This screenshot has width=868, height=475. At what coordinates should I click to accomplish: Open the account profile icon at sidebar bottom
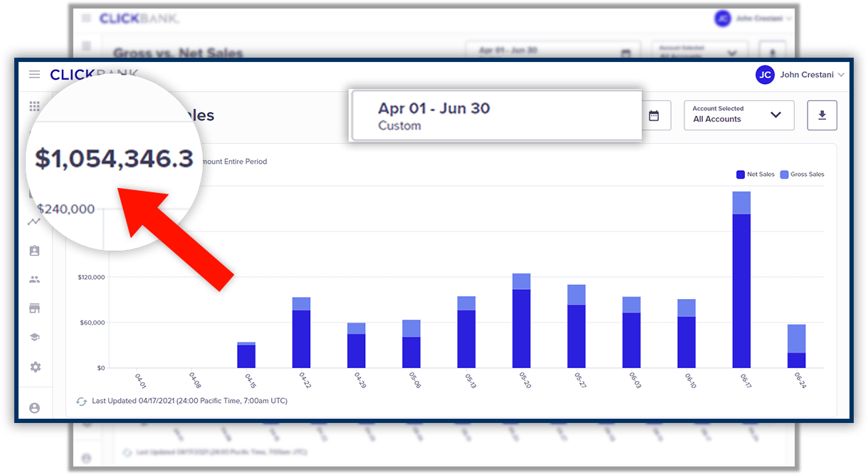tap(34, 408)
